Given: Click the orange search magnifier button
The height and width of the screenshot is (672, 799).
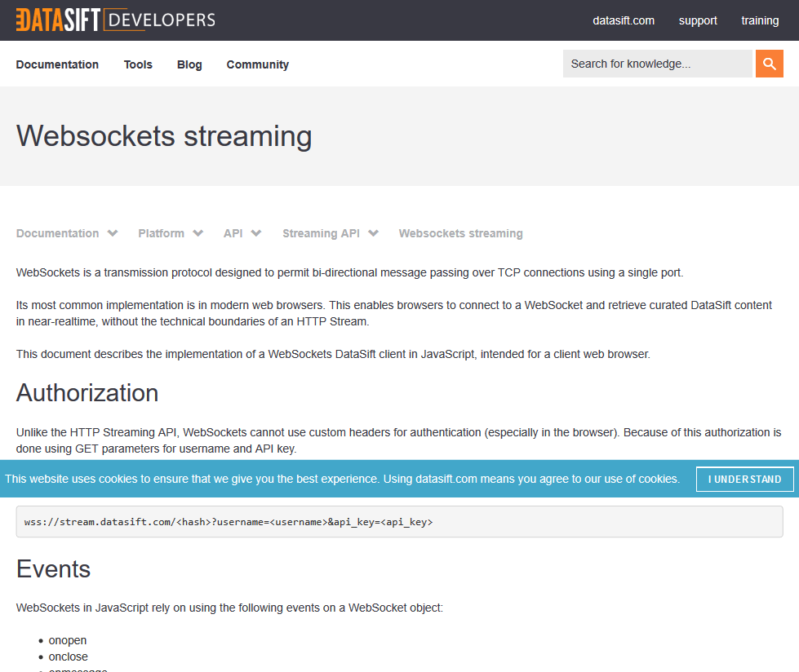Looking at the screenshot, I should [x=769, y=64].
